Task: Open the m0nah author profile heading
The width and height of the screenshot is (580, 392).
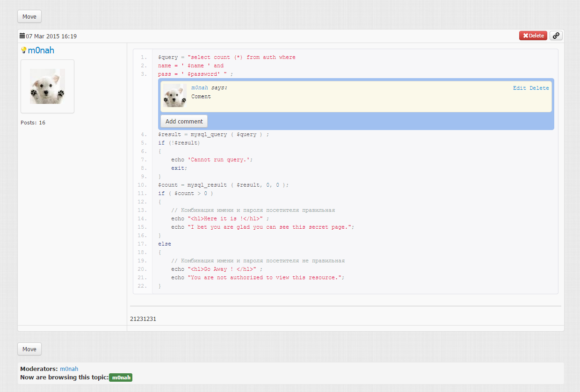Action: pos(41,50)
